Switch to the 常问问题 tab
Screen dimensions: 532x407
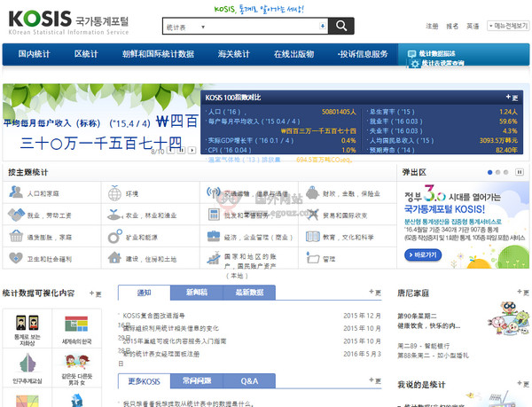tap(197, 381)
